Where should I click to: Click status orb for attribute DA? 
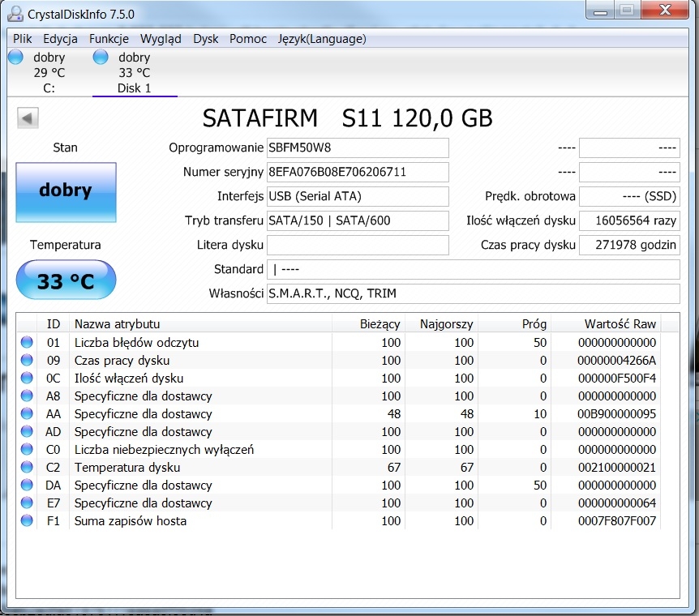coord(27,485)
